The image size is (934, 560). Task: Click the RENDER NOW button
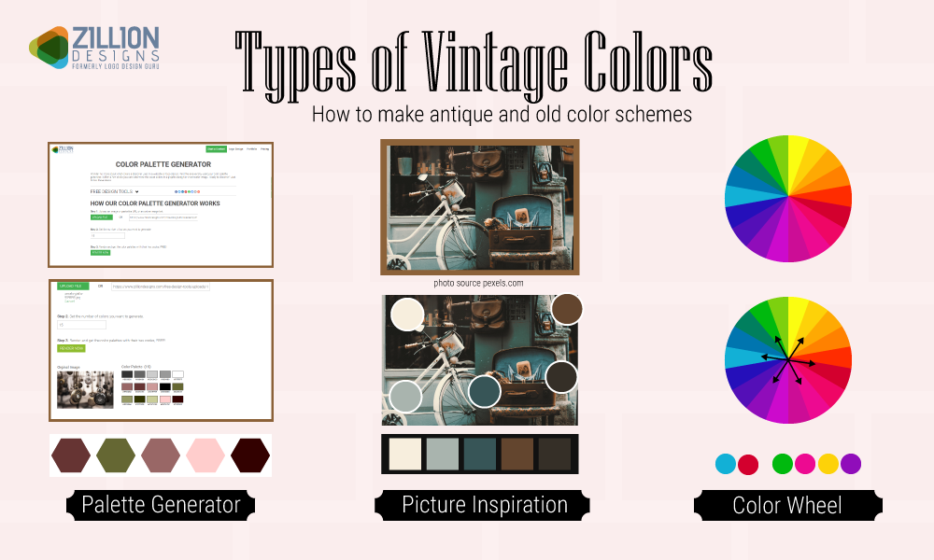tap(71, 348)
